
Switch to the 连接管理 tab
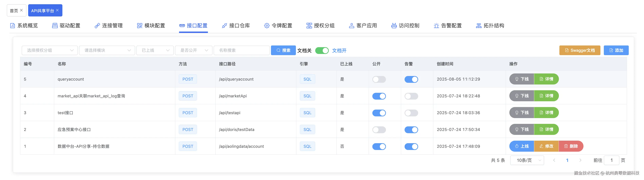pos(109,25)
